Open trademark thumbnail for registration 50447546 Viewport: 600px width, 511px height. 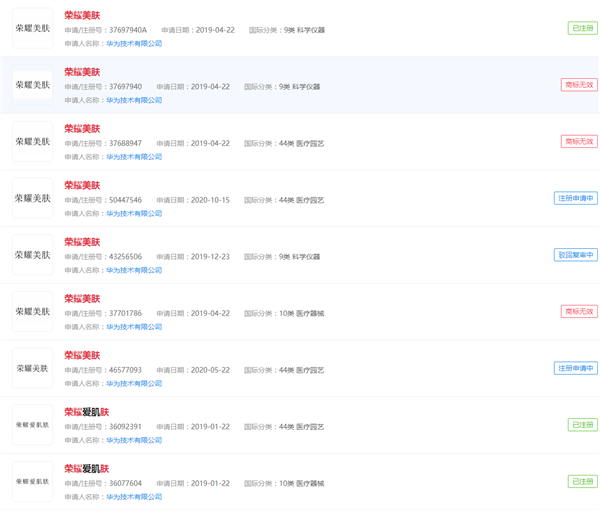33,198
